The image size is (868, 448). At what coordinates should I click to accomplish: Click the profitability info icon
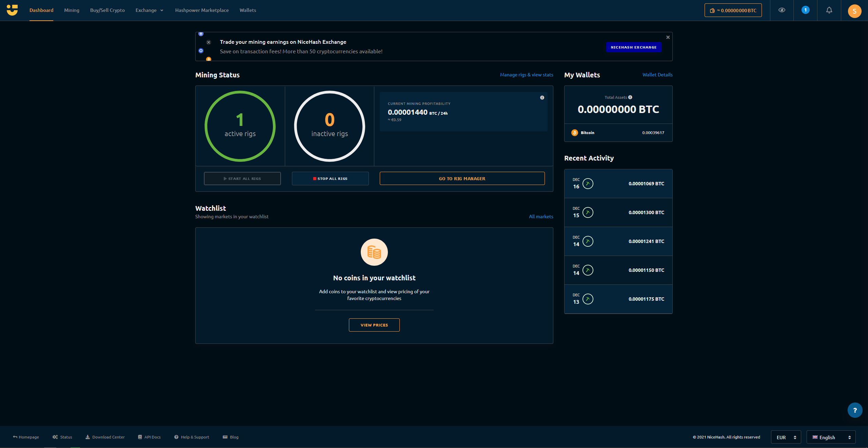(x=542, y=98)
